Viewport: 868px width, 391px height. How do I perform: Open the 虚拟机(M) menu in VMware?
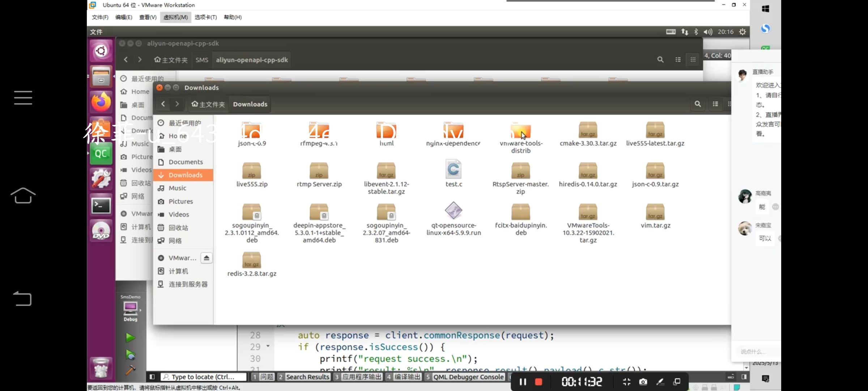[175, 17]
